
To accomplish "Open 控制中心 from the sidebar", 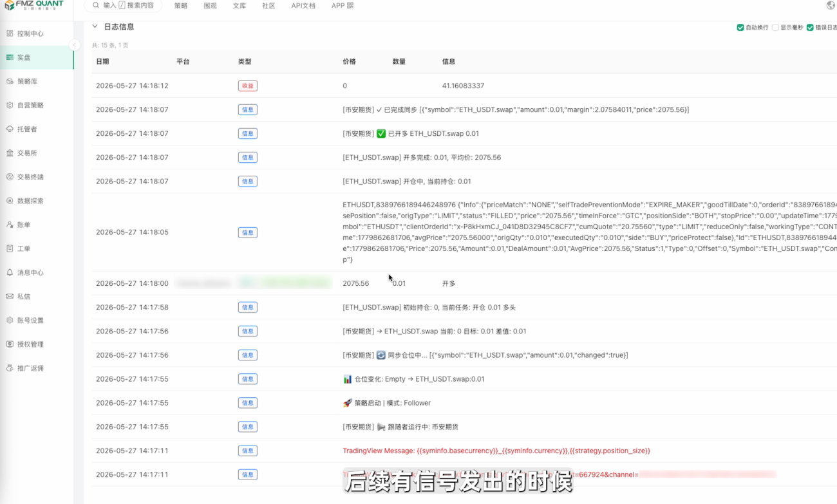I will pyautogui.click(x=30, y=33).
